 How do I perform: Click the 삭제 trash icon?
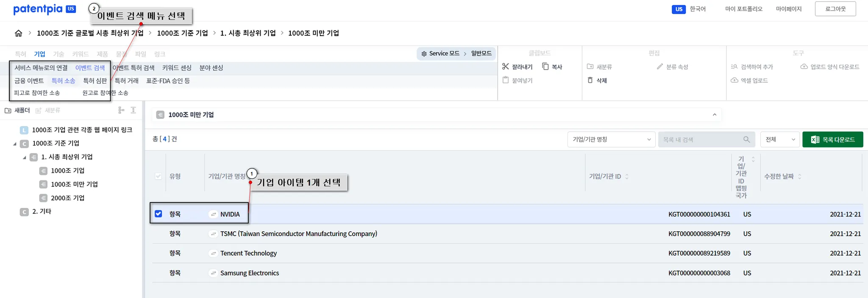(590, 80)
